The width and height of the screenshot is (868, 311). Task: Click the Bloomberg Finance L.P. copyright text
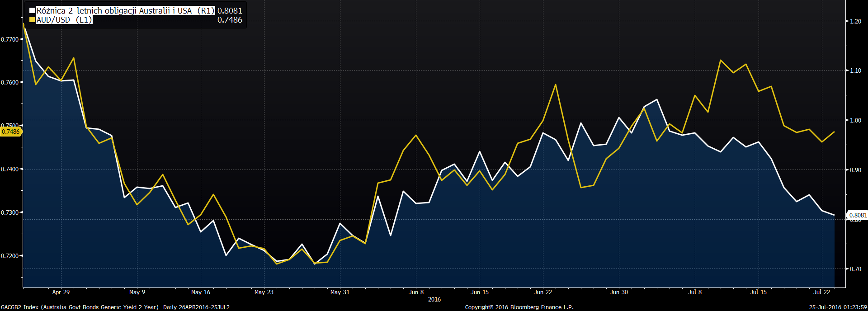[x=519, y=307]
